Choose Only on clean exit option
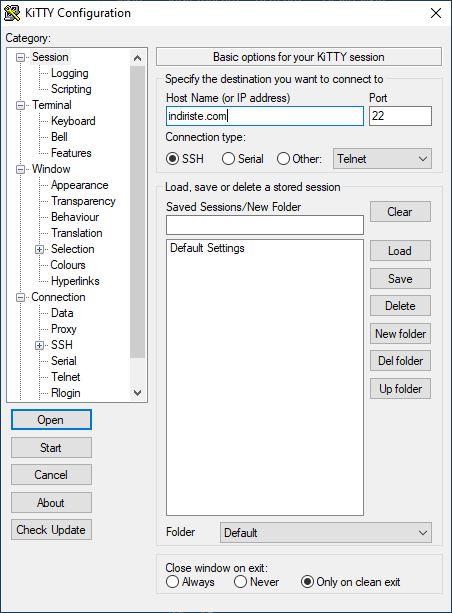Viewport: 452px width, 613px height. 307,581
